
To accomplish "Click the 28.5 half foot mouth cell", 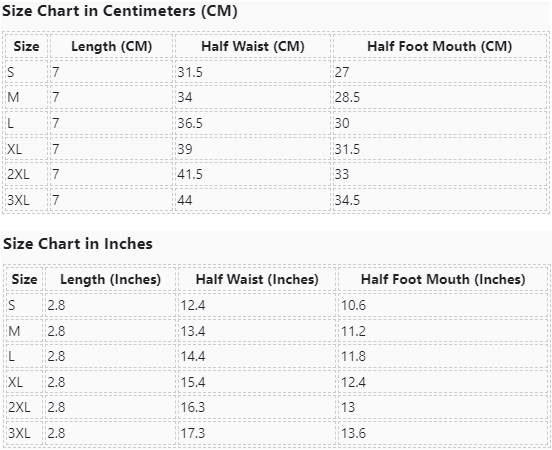I will click(439, 97).
